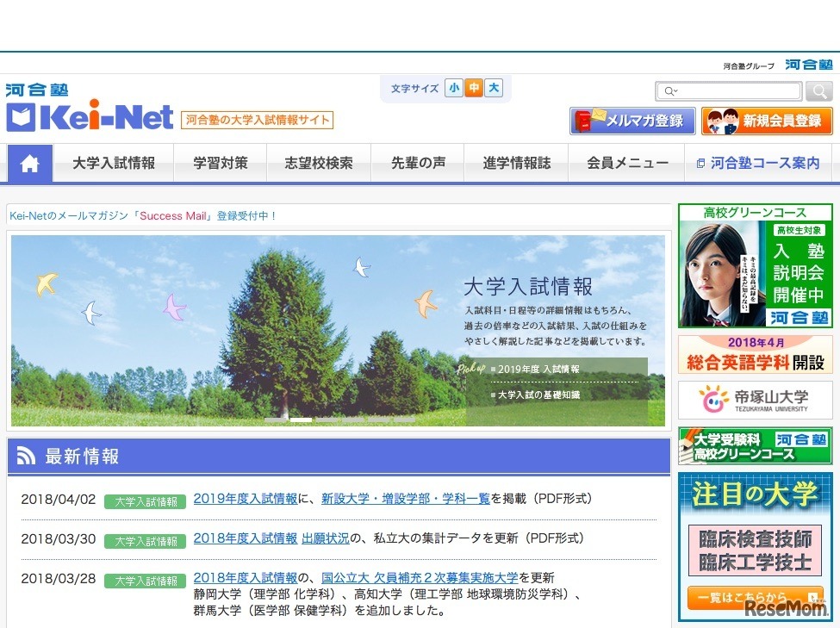The width and height of the screenshot is (840, 628).
Task: Click the home icon in the navigation bar
Action: click(29, 163)
